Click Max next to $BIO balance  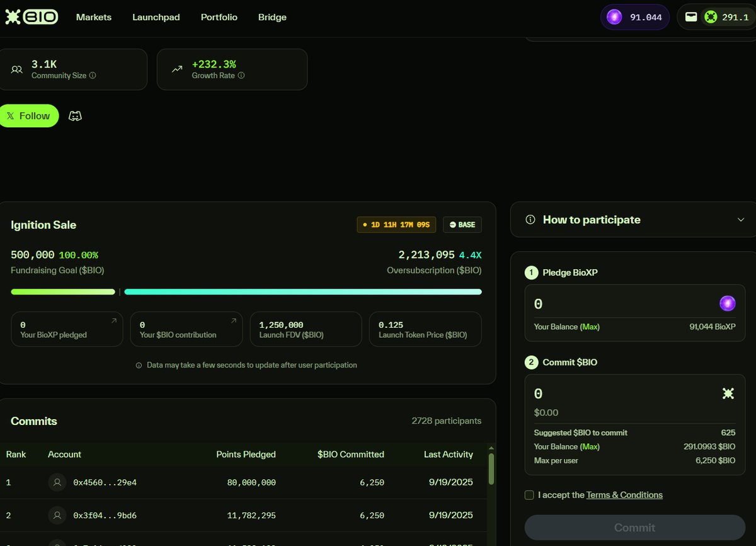click(590, 446)
